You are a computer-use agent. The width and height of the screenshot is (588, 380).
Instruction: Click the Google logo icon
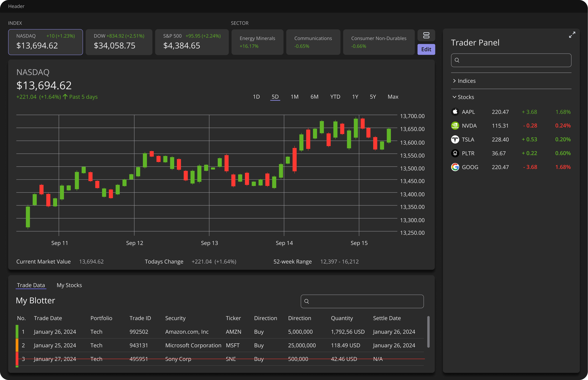(x=455, y=167)
